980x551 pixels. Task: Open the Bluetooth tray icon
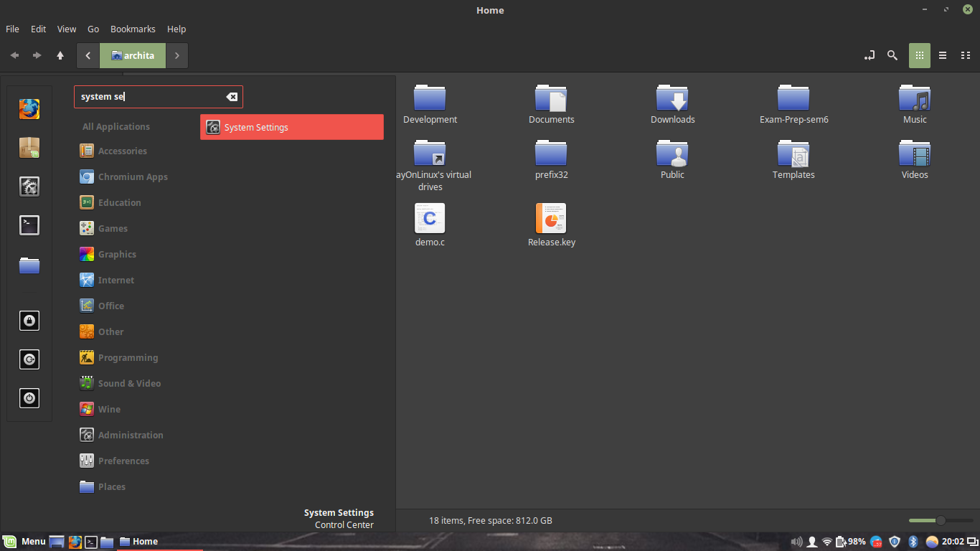pyautogui.click(x=913, y=542)
